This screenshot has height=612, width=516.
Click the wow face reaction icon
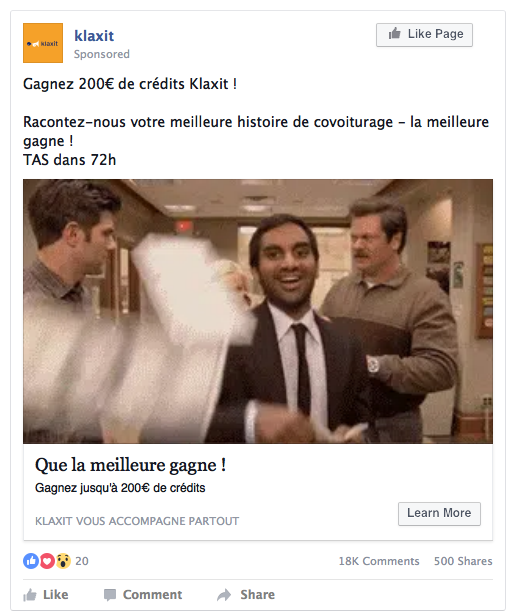tap(63, 561)
